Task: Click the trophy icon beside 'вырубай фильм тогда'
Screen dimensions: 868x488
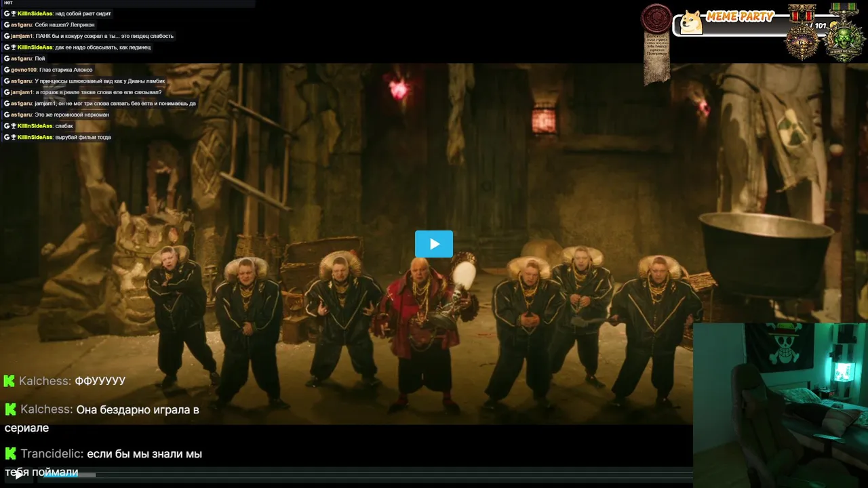Action: pyautogui.click(x=14, y=138)
